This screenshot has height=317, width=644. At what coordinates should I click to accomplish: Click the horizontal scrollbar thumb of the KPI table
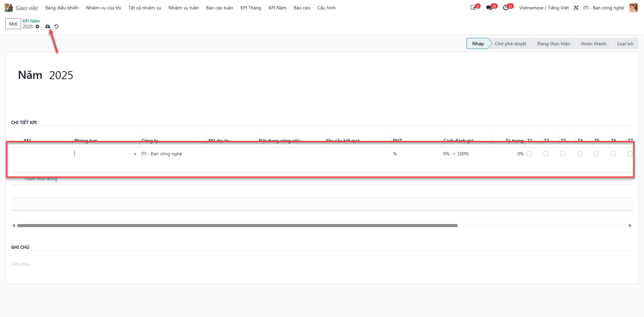(x=237, y=226)
